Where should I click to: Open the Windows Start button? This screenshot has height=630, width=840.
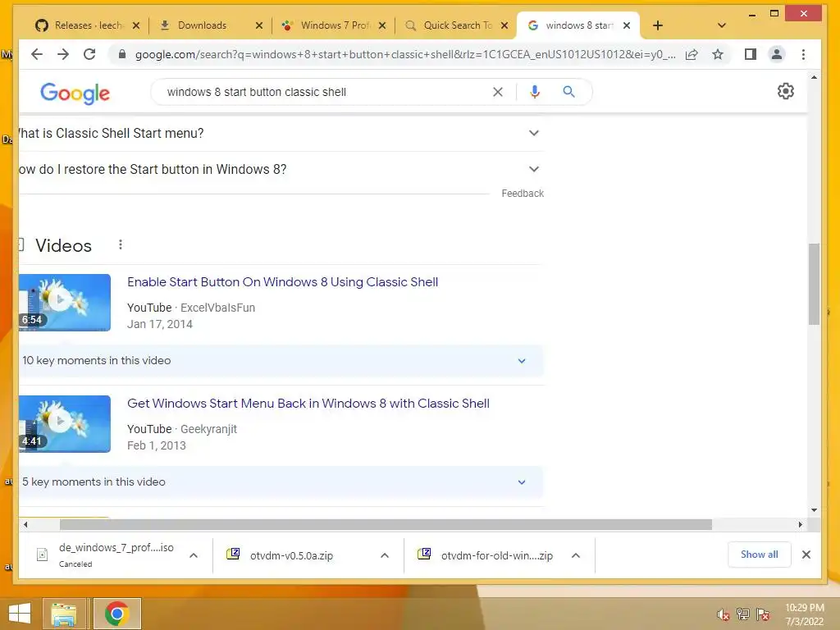point(20,614)
